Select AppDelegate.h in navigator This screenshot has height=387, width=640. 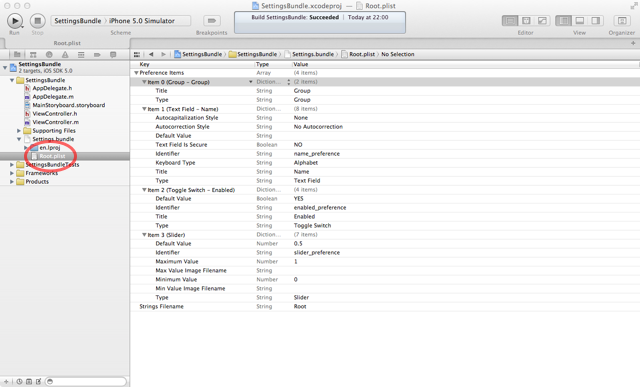52,88
